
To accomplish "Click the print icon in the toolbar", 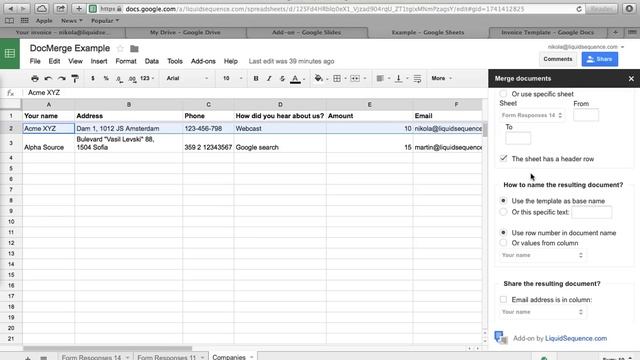I will pos(35,78).
